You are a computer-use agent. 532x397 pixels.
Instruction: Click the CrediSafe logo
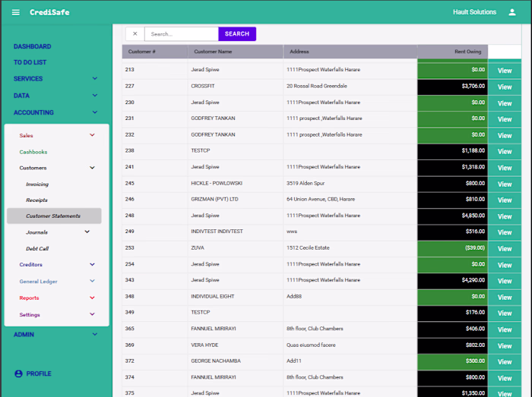[49, 13]
